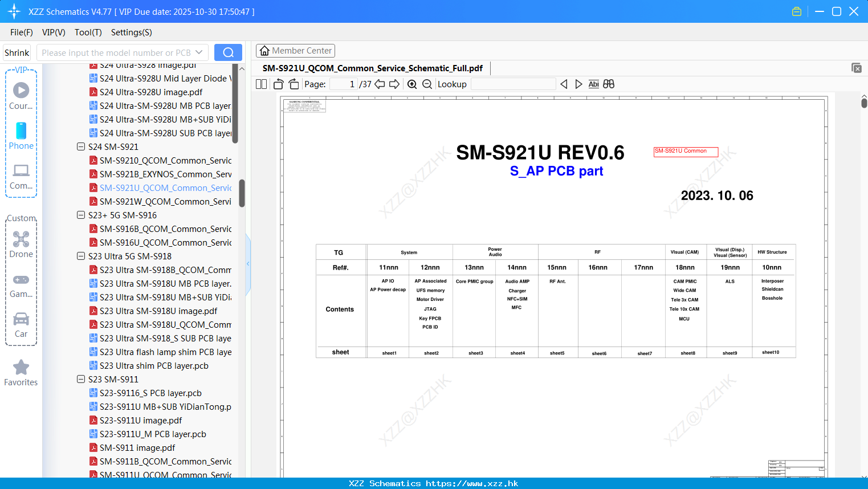Viewport: 868px width, 489px height.
Task: Click the document vertical scrollbar thumb
Action: (x=864, y=103)
